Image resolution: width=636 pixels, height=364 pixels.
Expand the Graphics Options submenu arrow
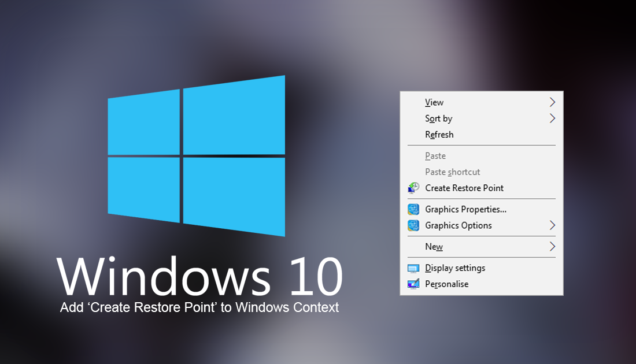pos(552,225)
